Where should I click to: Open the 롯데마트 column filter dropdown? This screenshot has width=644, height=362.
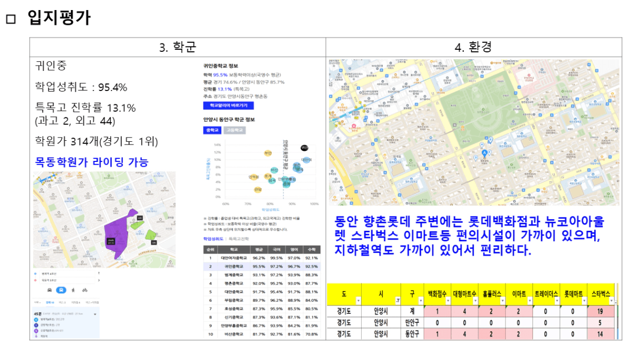point(584,301)
